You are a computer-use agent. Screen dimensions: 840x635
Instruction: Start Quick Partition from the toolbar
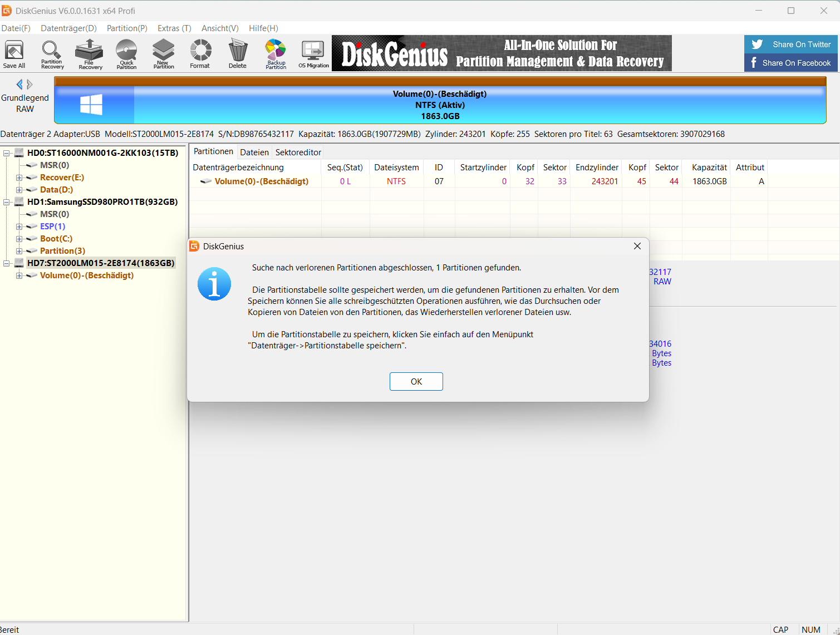[126, 55]
